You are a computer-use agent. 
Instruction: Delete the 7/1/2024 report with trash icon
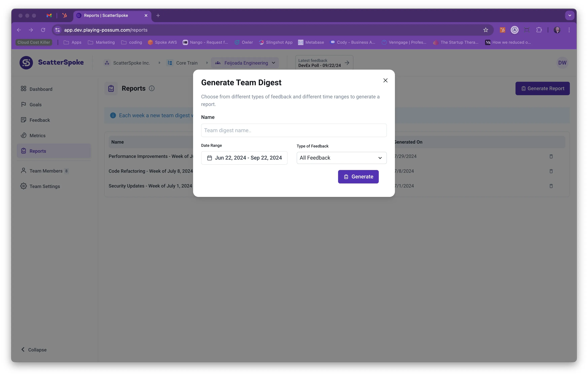[551, 186]
